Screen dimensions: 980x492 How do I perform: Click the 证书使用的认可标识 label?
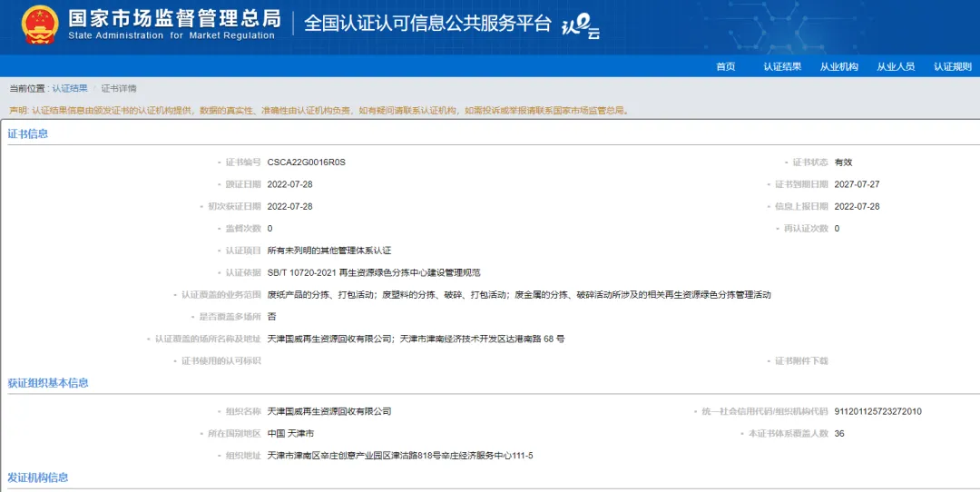(x=221, y=361)
